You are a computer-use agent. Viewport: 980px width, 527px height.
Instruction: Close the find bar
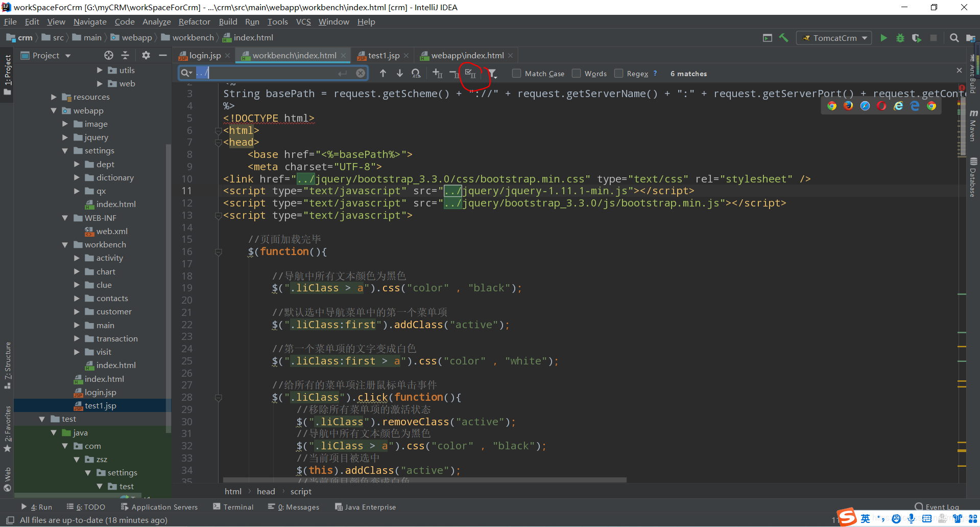(x=959, y=71)
